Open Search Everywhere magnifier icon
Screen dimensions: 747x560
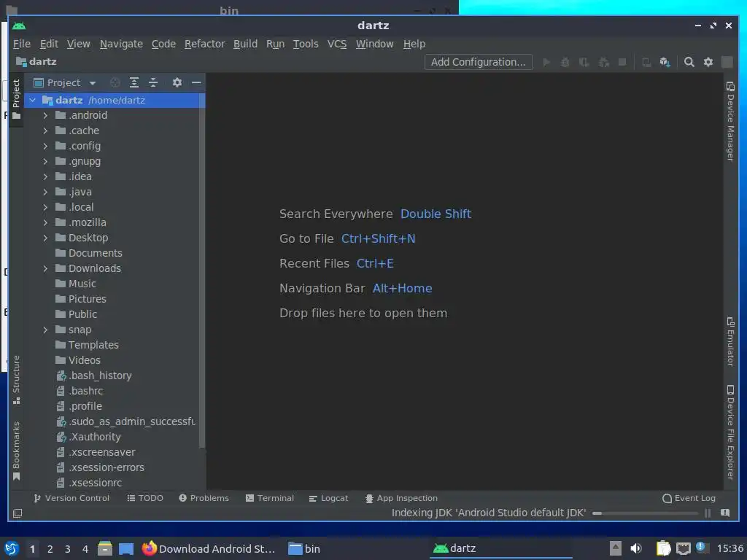click(689, 62)
